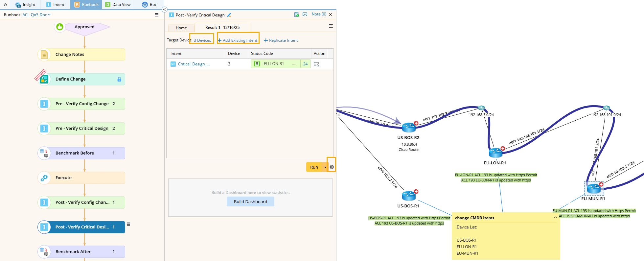Click the Build Dashboard button

click(x=250, y=202)
